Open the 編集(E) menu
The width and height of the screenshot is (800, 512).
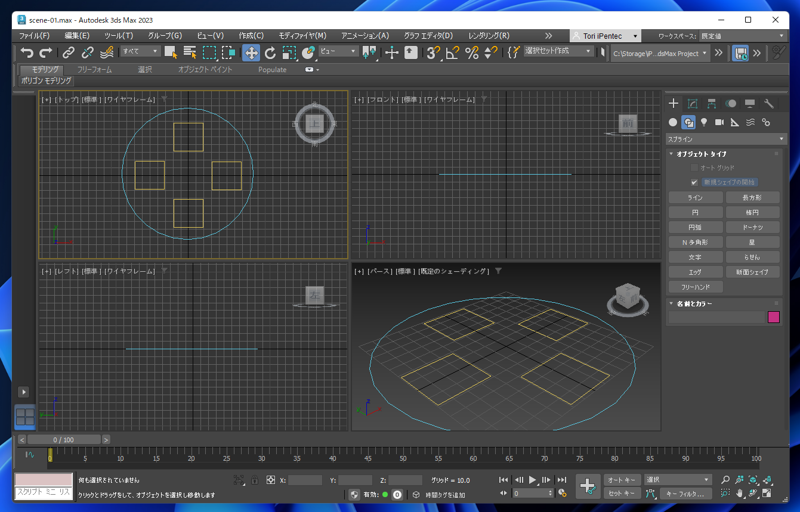coord(77,36)
